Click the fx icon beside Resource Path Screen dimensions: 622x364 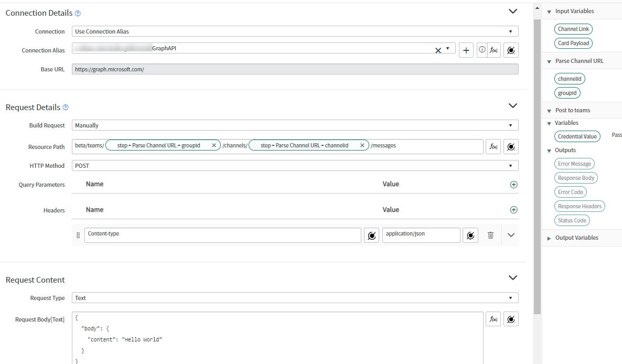[493, 146]
